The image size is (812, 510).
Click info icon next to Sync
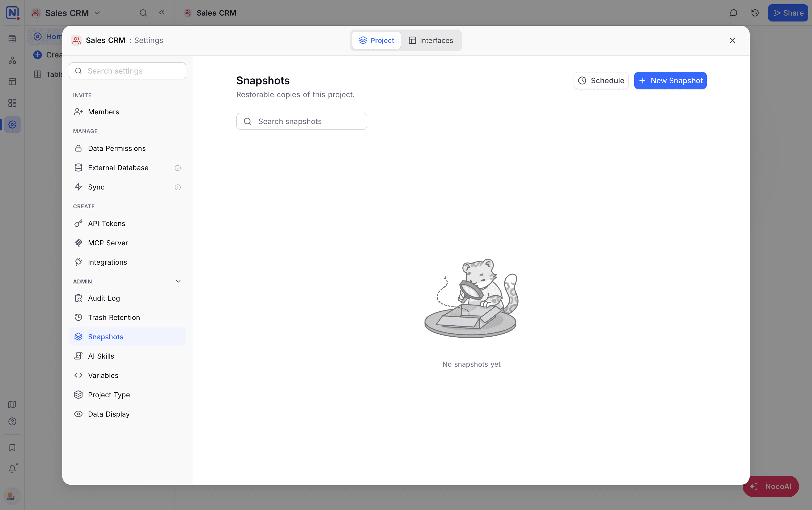click(178, 187)
